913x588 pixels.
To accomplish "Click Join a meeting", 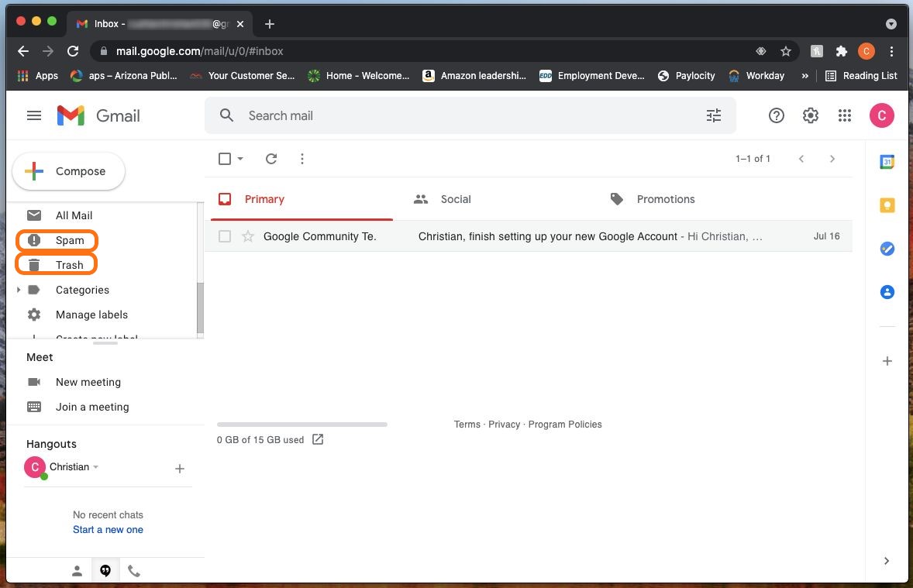I will click(92, 407).
